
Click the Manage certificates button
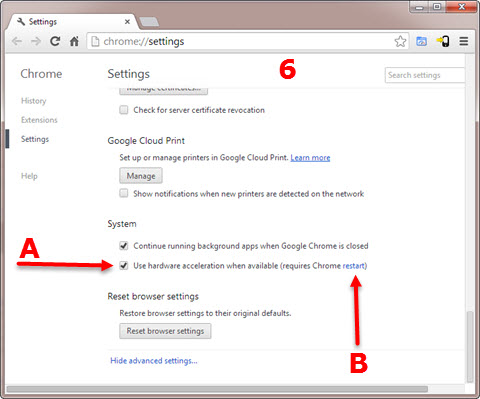pyautogui.click(x=164, y=91)
